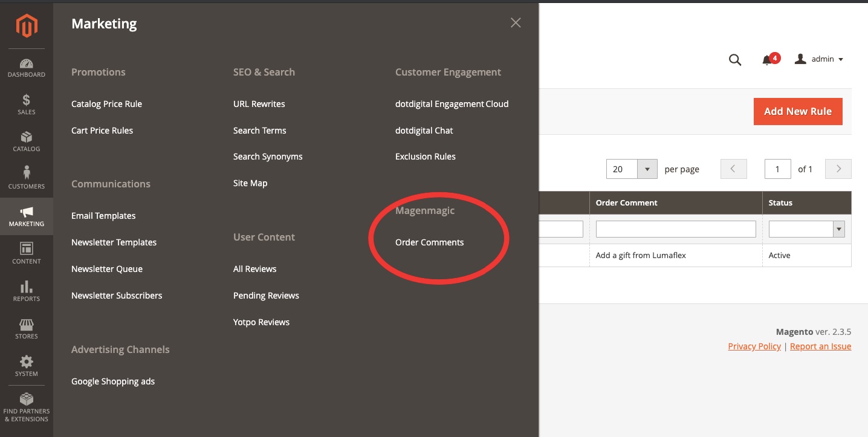Open the System gear section
The image size is (868, 437).
(x=27, y=366)
